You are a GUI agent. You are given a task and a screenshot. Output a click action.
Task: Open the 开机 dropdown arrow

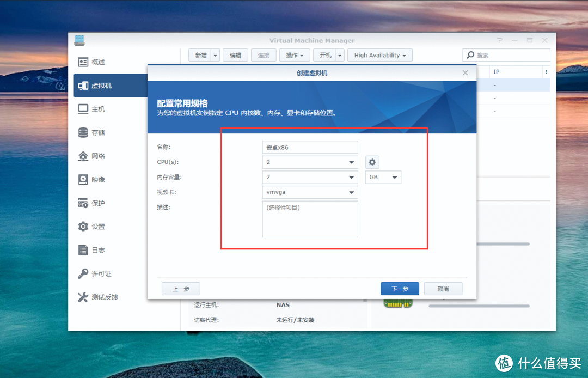coord(340,55)
